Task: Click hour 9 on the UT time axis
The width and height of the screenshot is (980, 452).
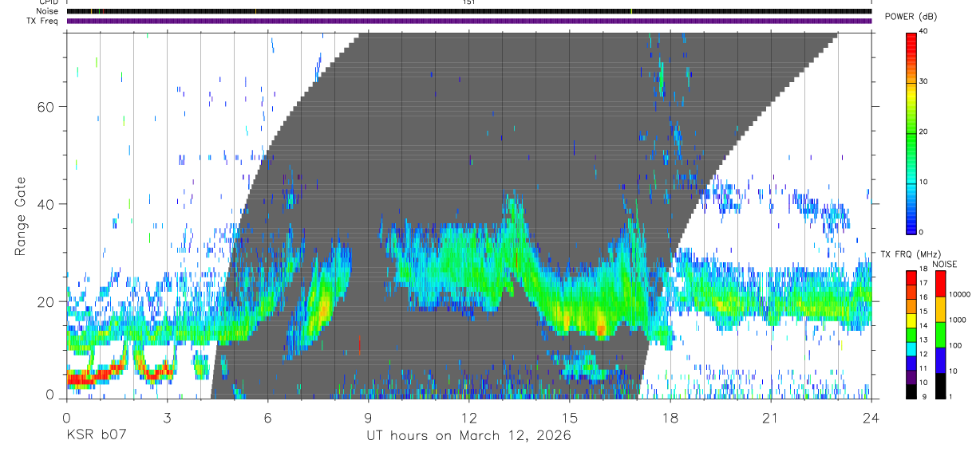Action: pos(368,416)
